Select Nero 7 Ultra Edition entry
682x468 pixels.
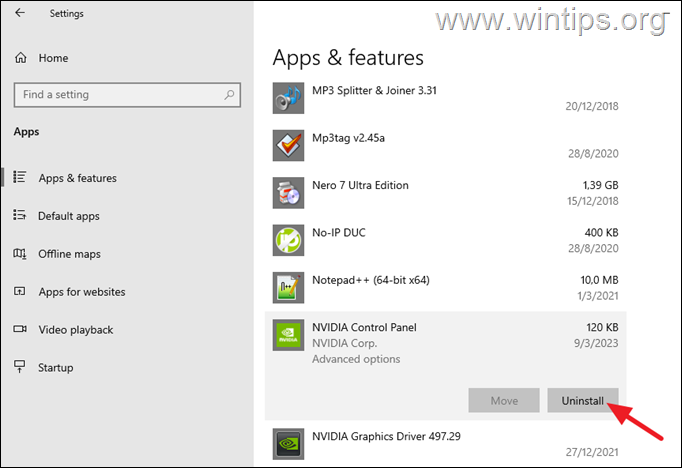tap(445, 193)
